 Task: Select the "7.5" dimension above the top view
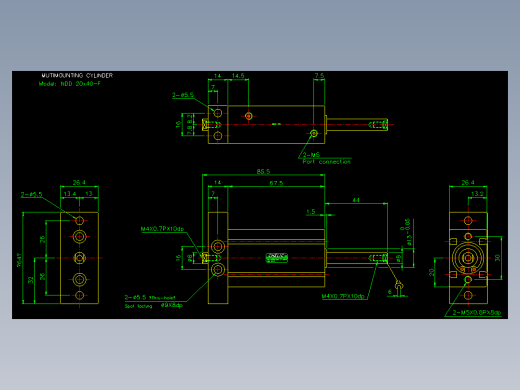(x=319, y=76)
